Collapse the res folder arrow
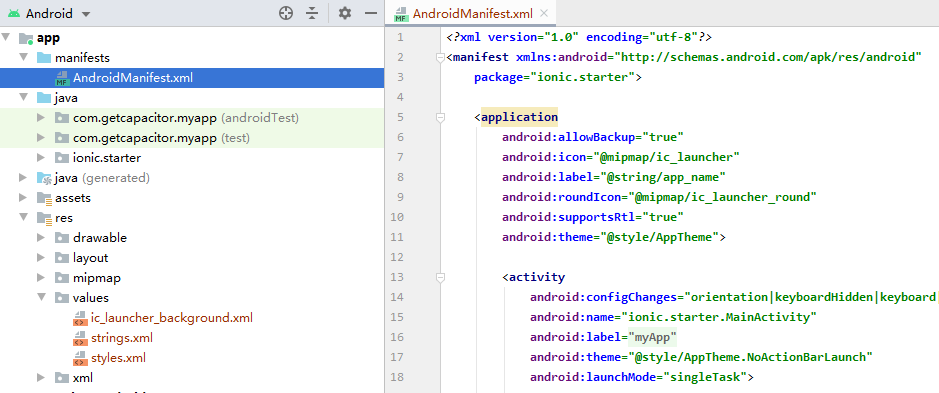 pyautogui.click(x=23, y=217)
